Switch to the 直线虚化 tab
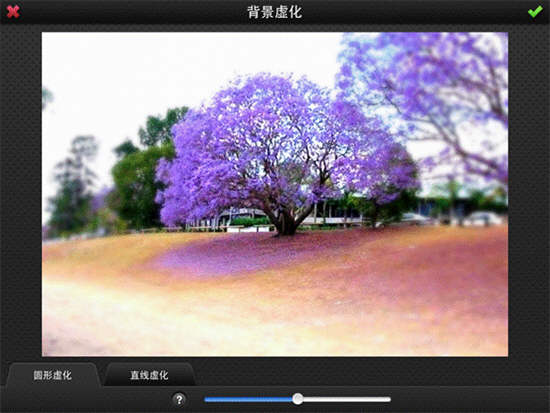The width and height of the screenshot is (550, 413). pyautogui.click(x=149, y=375)
